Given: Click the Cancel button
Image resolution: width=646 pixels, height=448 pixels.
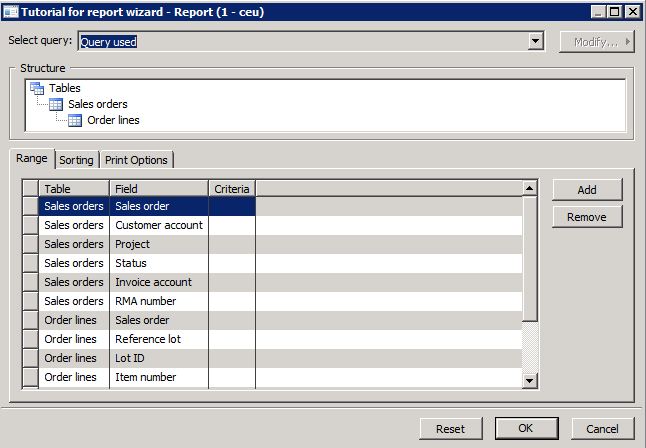Looking at the screenshot, I should 602,429.
